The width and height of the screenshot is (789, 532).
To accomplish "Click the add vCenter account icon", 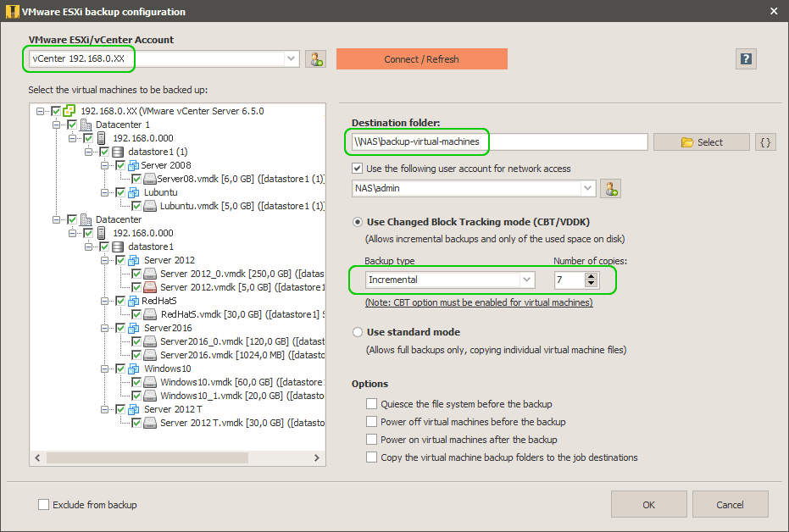I will point(316,59).
